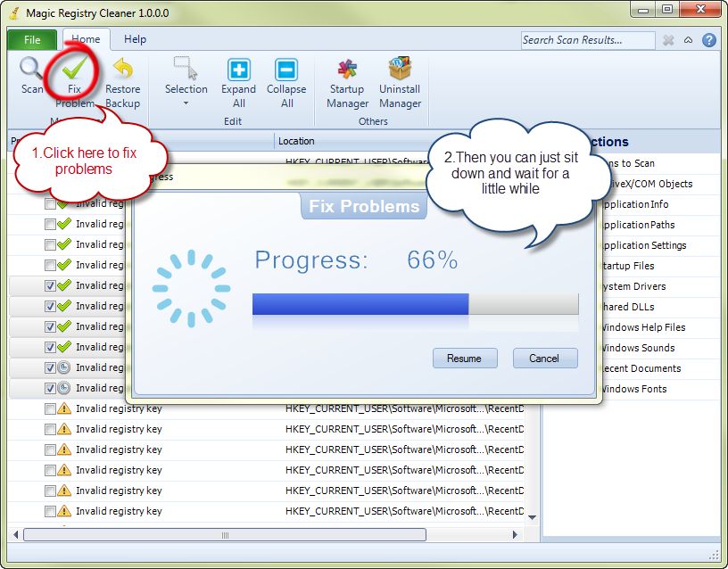Open help via blue question icon
The image size is (728, 569).
click(x=709, y=40)
